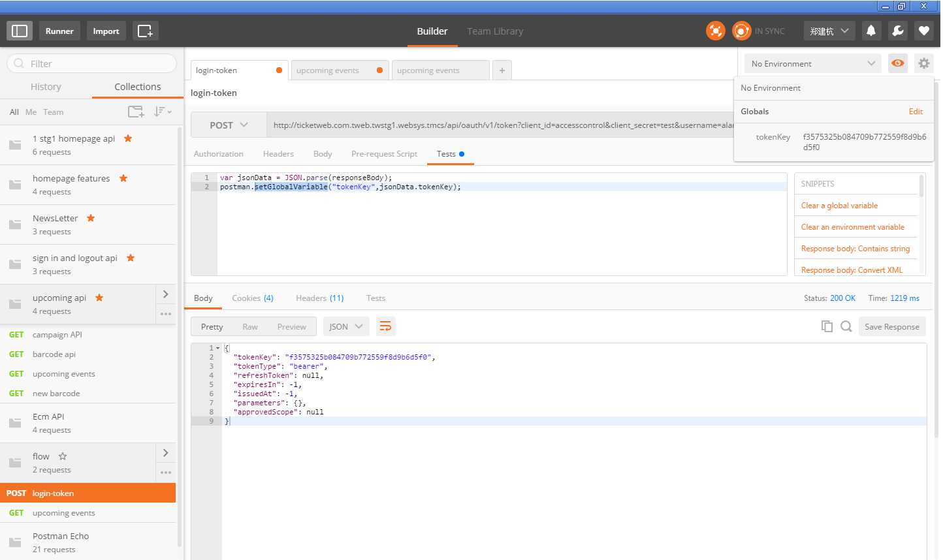
Task: Switch to the Team Library tab
Action: pos(495,31)
